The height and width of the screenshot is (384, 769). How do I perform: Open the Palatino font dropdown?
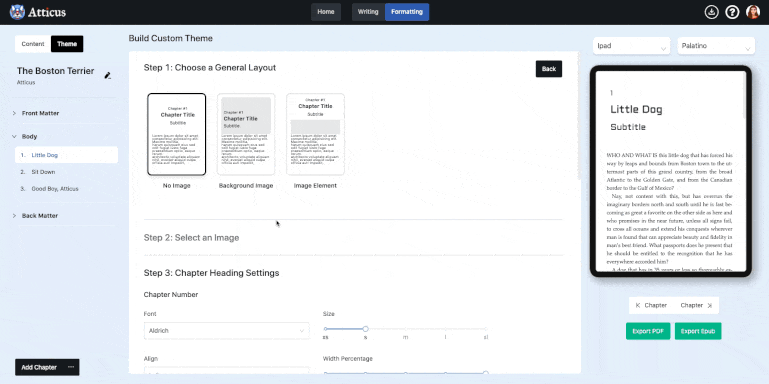click(x=716, y=46)
